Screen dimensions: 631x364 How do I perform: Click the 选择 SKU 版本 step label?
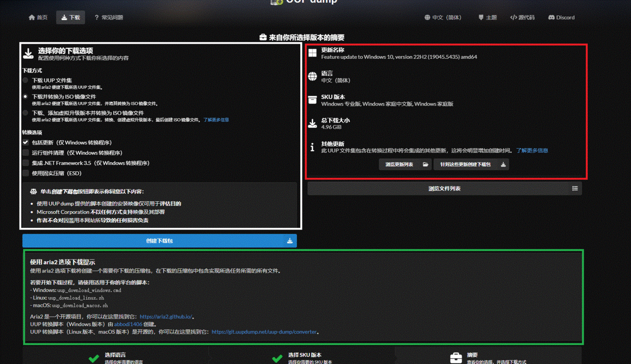(305, 355)
